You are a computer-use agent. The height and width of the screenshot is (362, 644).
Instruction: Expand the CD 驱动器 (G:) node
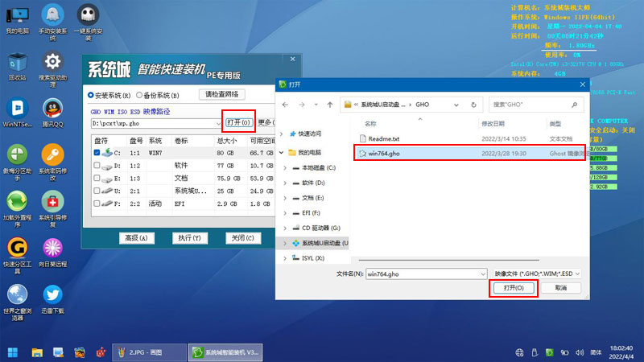285,228
